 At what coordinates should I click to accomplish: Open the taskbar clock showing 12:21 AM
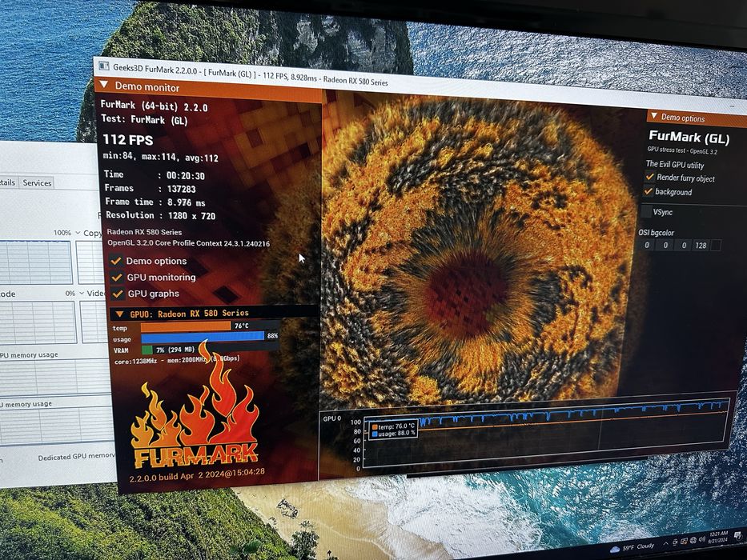[718, 537]
